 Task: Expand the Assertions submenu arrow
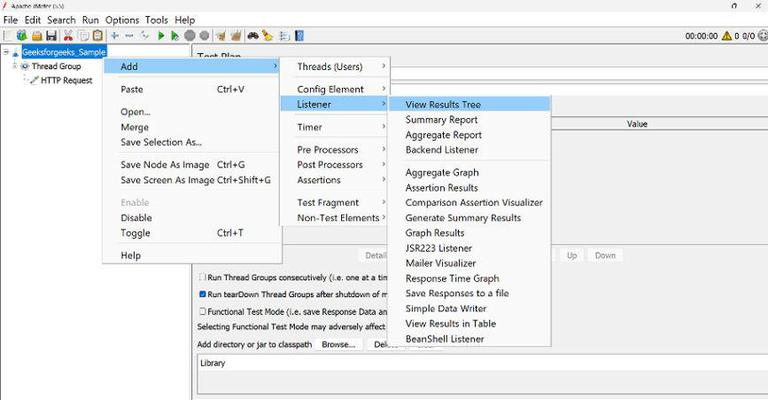(x=384, y=180)
